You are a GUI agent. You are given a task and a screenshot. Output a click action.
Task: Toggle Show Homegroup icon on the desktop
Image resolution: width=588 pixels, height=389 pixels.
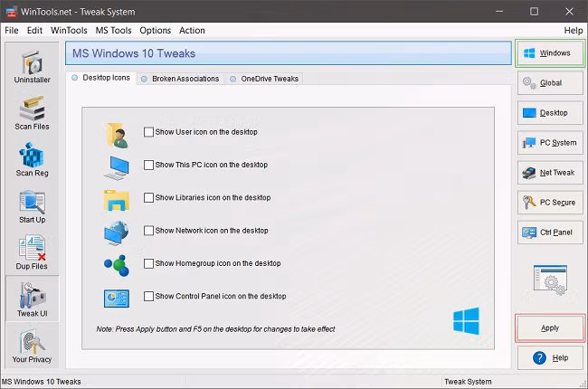pyautogui.click(x=148, y=263)
